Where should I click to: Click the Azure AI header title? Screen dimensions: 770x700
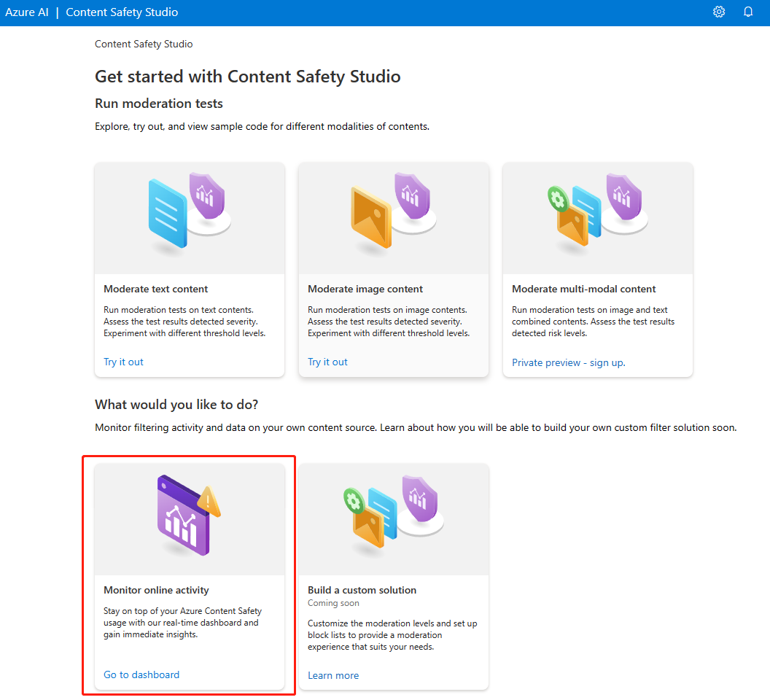(x=26, y=12)
